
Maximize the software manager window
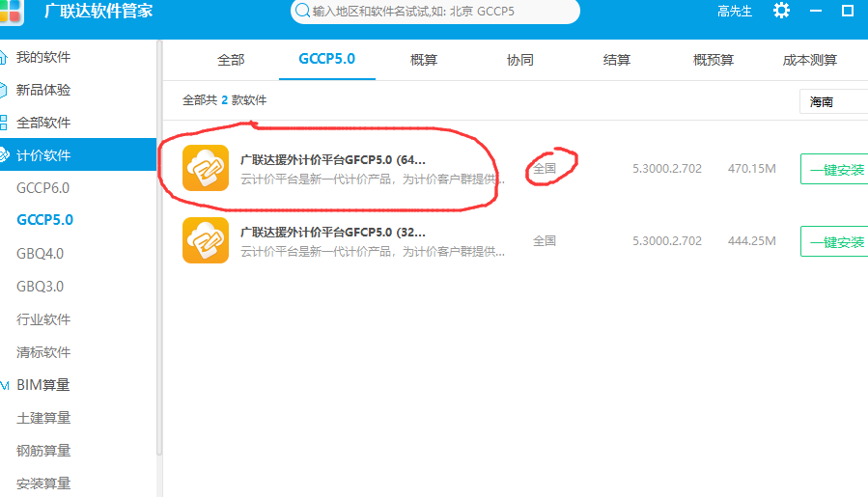tap(848, 11)
